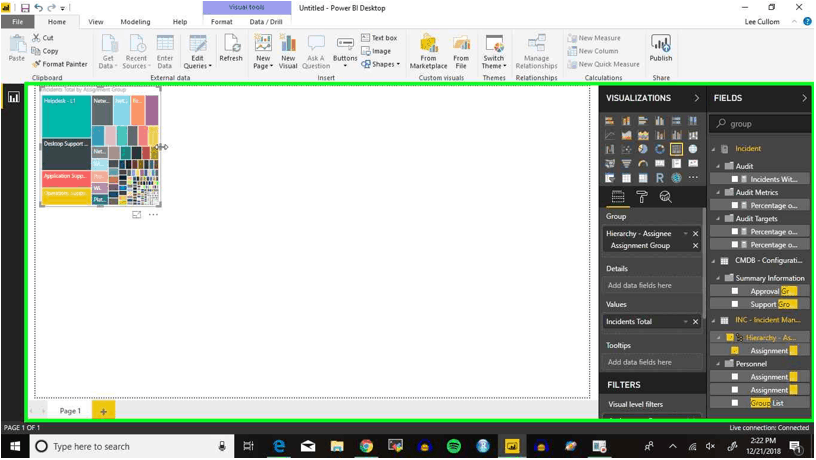This screenshot has width=816, height=460.
Task: Click Focus mode icon below treemap
Action: click(x=136, y=214)
